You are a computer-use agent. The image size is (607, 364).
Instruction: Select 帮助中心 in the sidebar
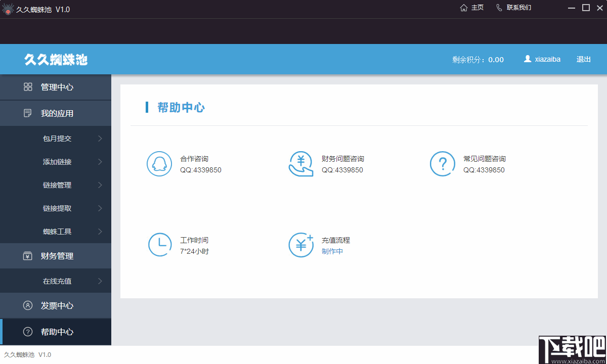(x=56, y=332)
